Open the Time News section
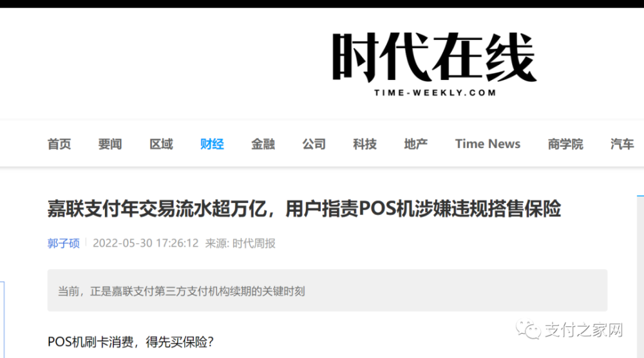This screenshot has height=358, width=644. [x=488, y=144]
